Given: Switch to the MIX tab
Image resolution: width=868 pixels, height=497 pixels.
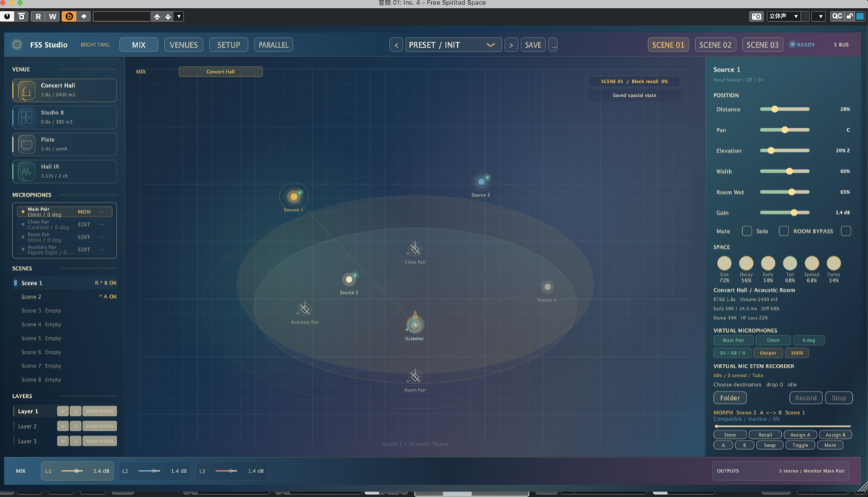Looking at the screenshot, I should [139, 45].
